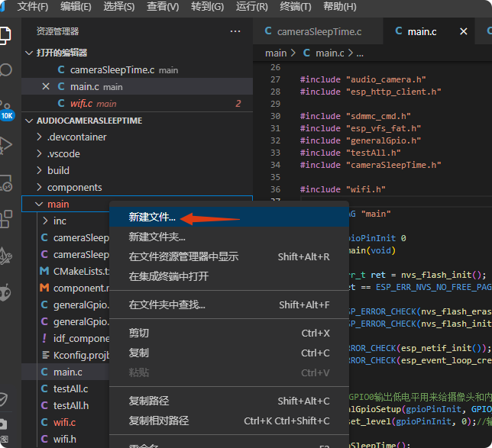Choose 剪切 from context menu
This screenshot has width=492, height=448.
[x=229, y=333]
